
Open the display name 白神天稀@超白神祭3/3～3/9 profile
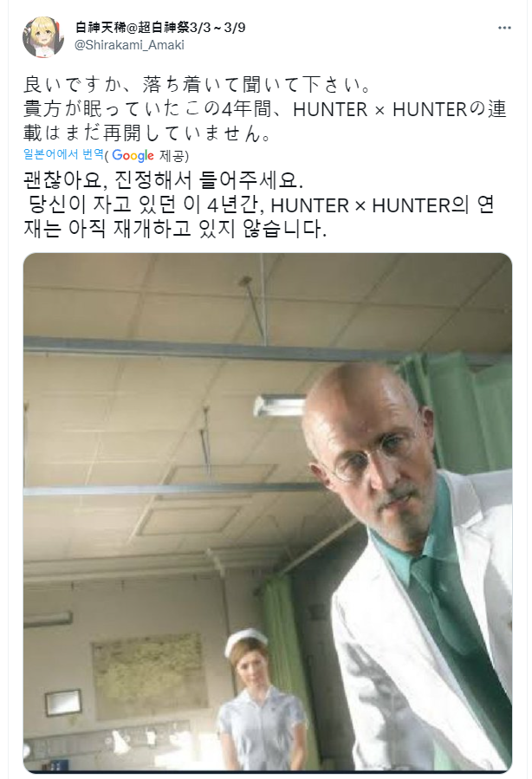coord(160,28)
